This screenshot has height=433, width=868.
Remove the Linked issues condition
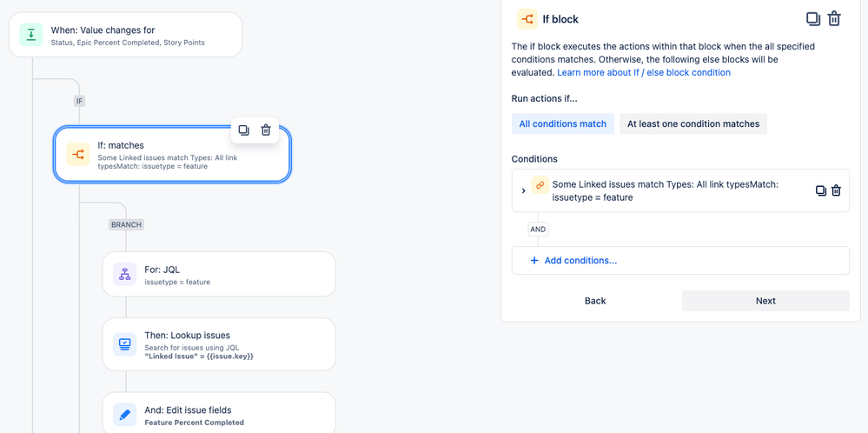(837, 190)
